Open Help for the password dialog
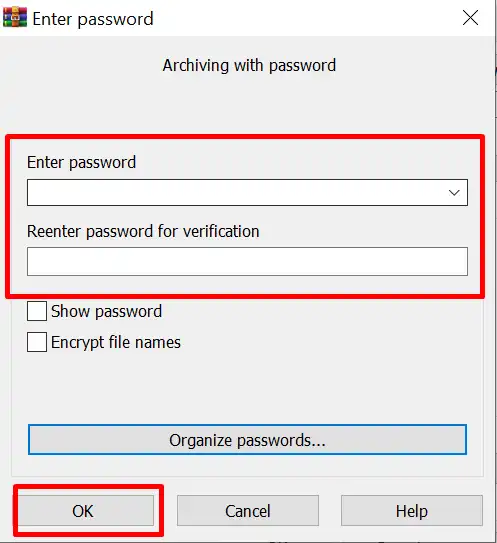The image size is (497, 543). pos(411,511)
